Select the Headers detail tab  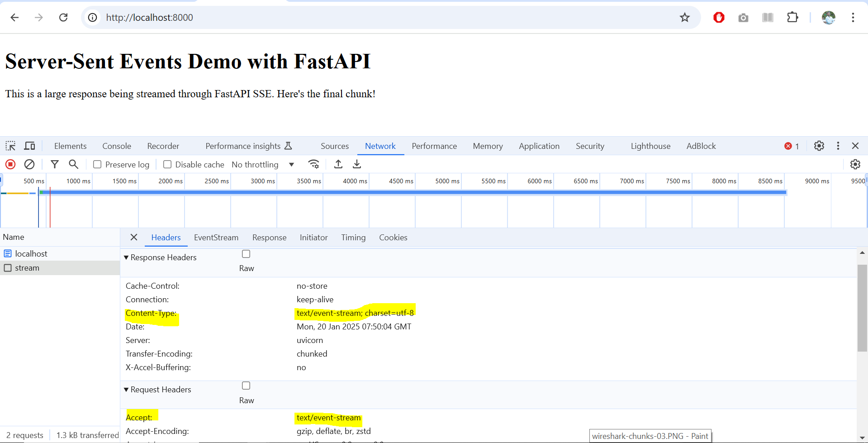point(166,238)
